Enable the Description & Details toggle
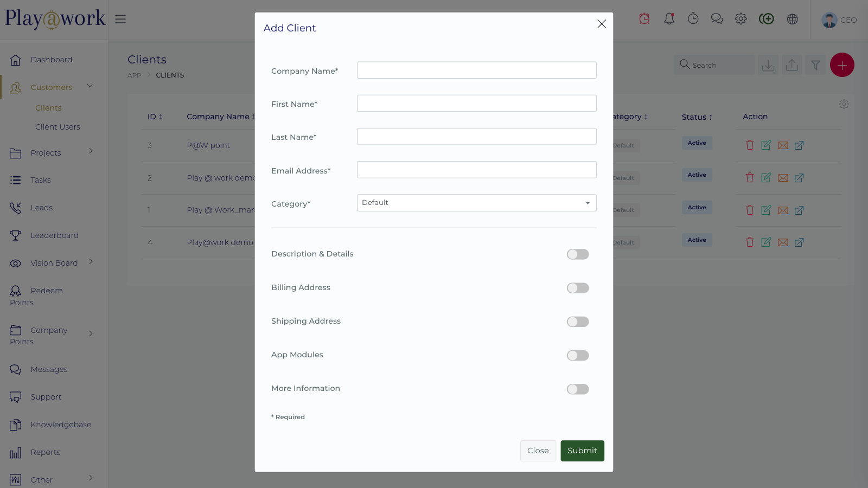The image size is (868, 488). pos(578,254)
